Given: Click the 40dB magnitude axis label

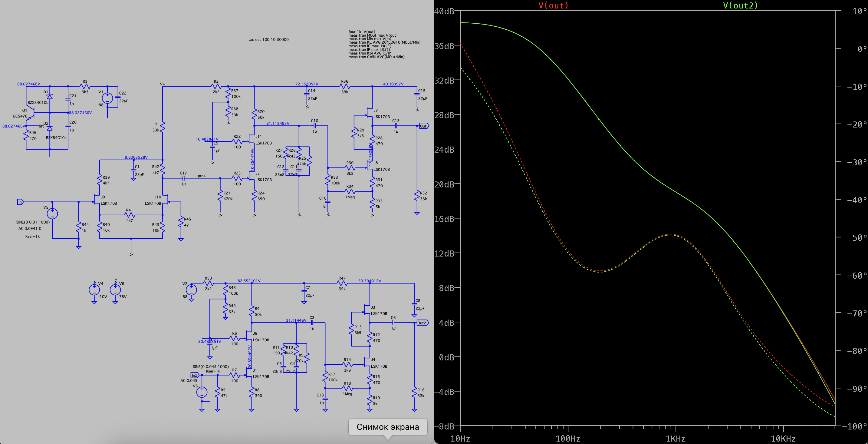Looking at the screenshot, I should click(x=444, y=11).
